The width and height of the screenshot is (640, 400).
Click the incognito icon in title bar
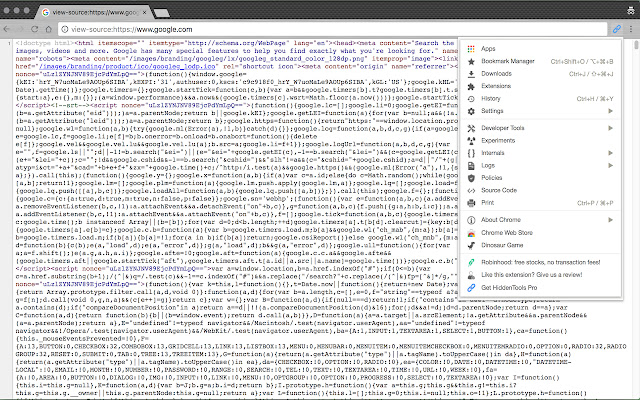tap(631, 10)
